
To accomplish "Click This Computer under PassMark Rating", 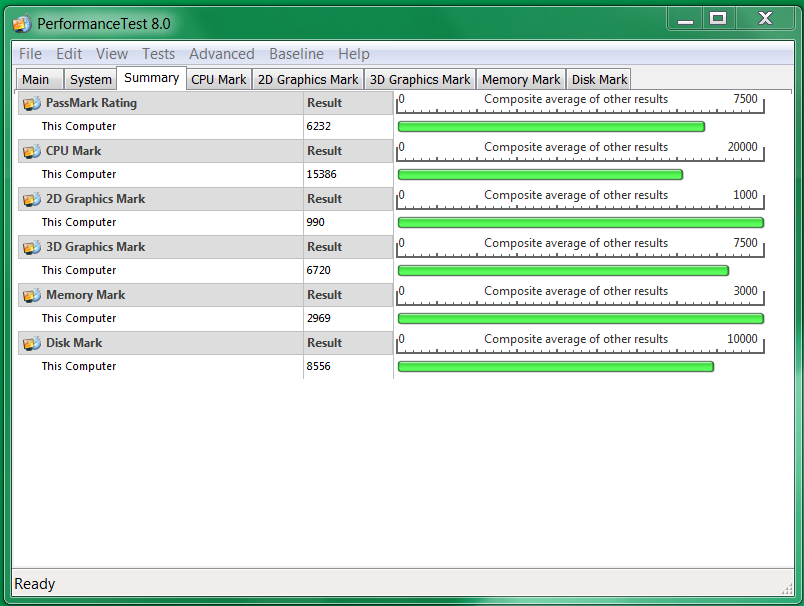I will [79, 126].
